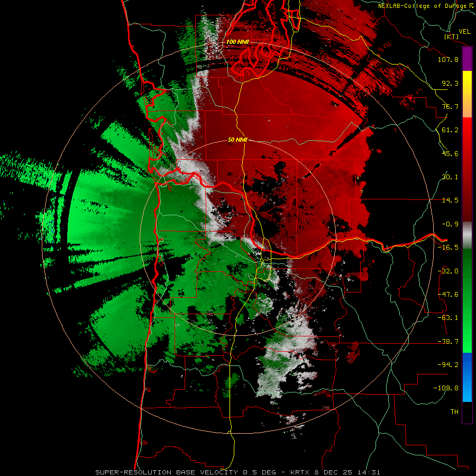The width and height of the screenshot is (476, 476).
Task: Click the 14.5 value on velocity scale
Action: tap(450, 200)
